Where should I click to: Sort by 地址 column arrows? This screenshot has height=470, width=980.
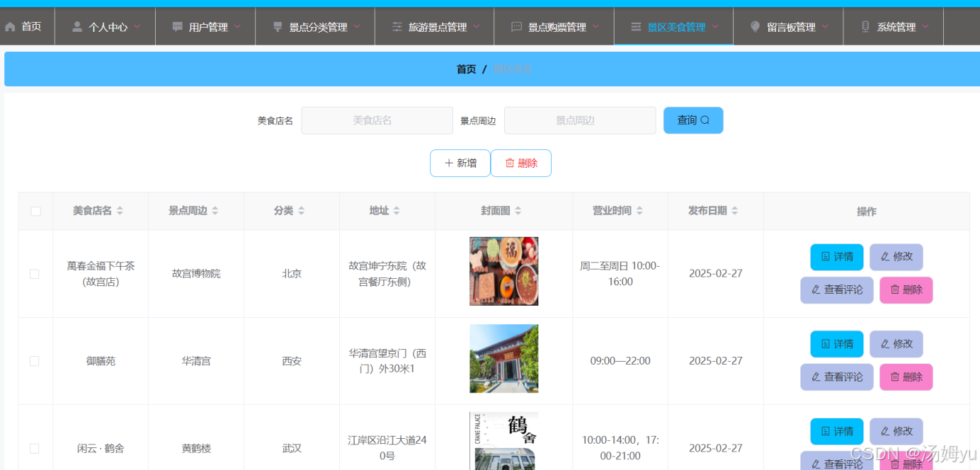click(x=397, y=211)
